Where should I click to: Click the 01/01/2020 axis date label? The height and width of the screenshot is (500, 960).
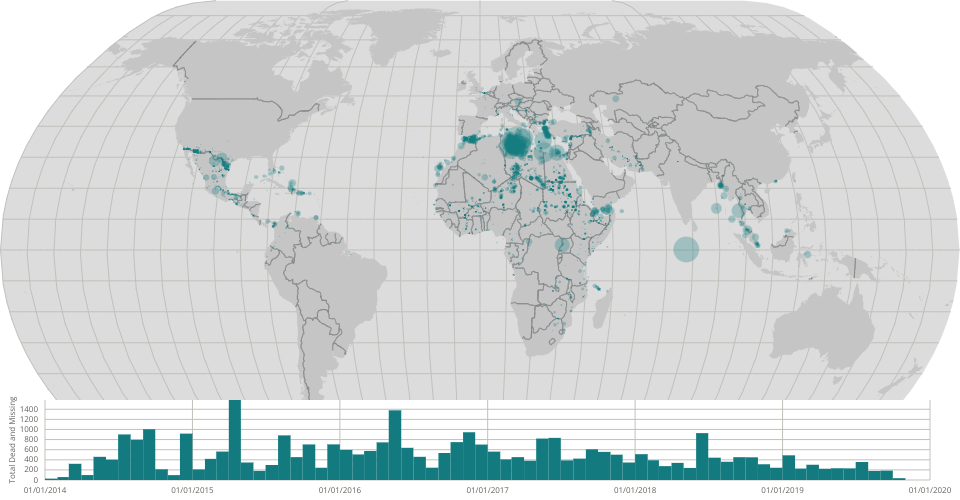[x=929, y=490]
